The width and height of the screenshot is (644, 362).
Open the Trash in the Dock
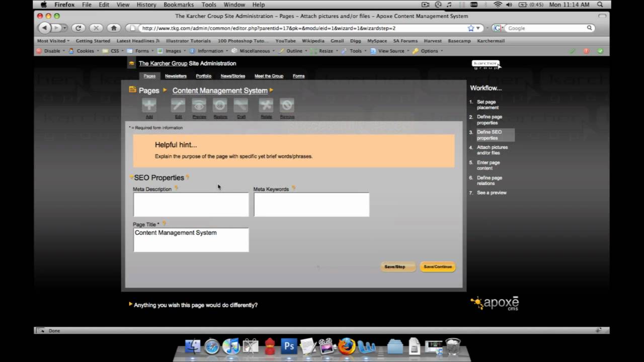pos(453,346)
